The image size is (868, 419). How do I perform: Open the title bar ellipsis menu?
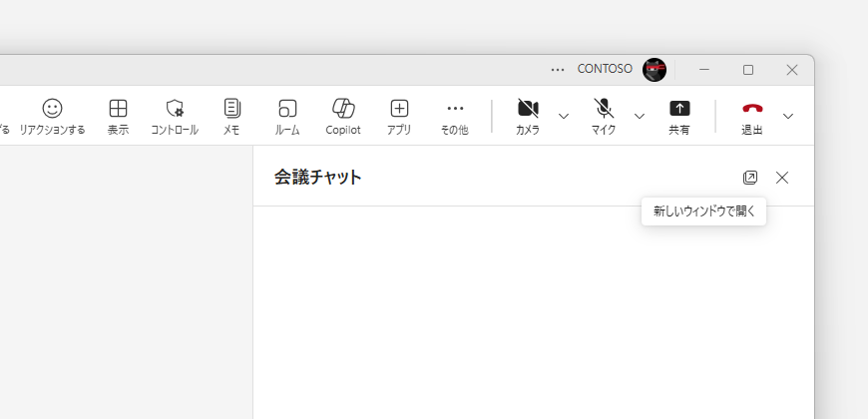558,70
